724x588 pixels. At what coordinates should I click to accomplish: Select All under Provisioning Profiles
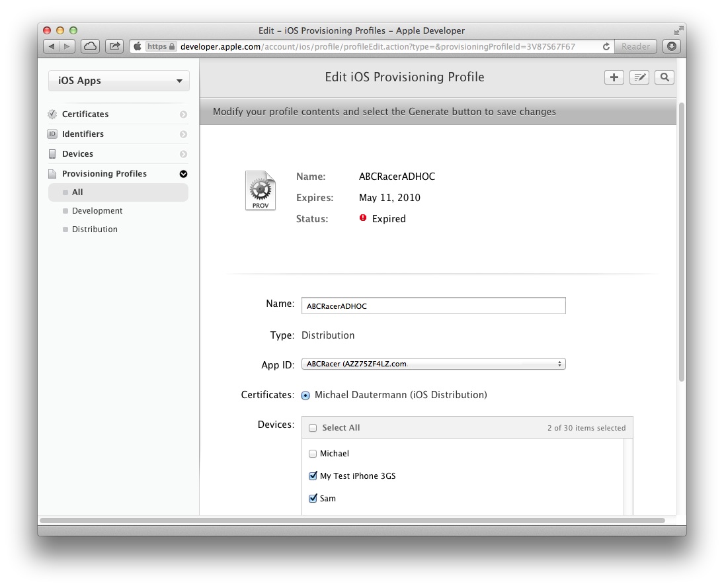[118, 192]
